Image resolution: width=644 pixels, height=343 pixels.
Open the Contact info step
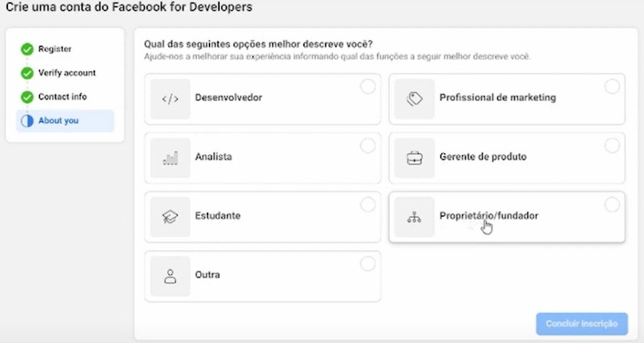point(62,97)
